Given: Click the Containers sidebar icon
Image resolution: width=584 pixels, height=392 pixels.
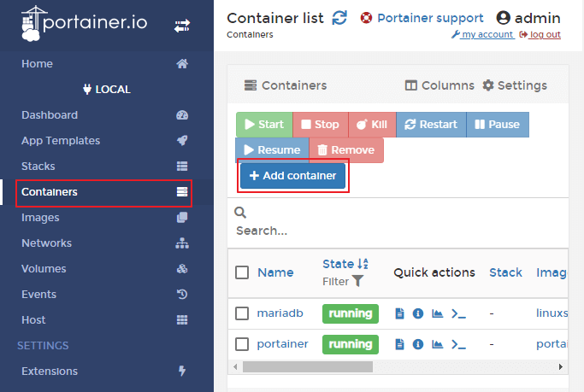Looking at the screenshot, I should 182,192.
